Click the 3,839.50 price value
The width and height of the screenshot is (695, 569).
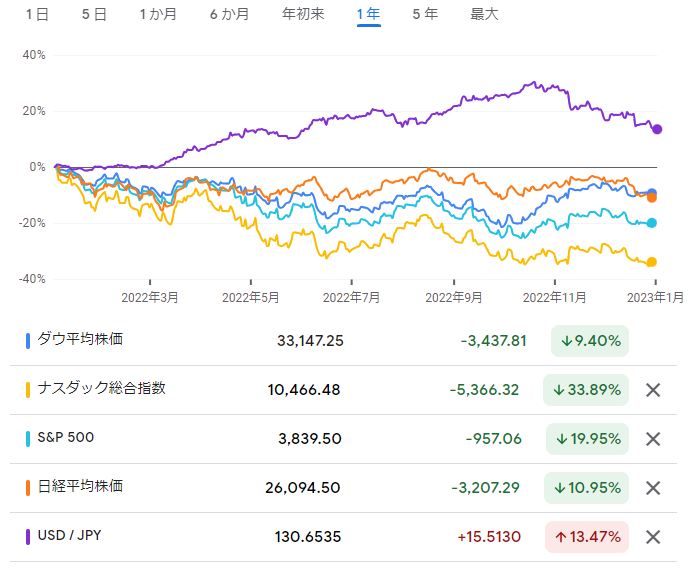[310, 439]
